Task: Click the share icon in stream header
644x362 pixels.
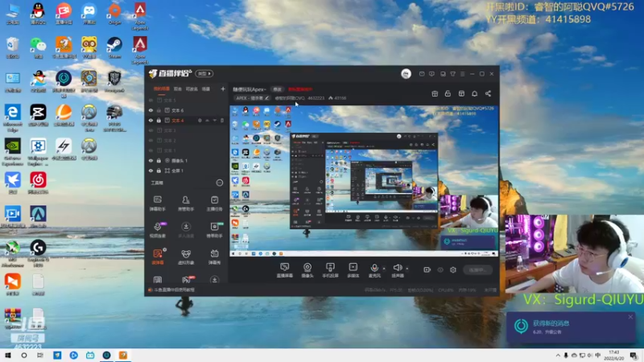Action: click(488, 93)
